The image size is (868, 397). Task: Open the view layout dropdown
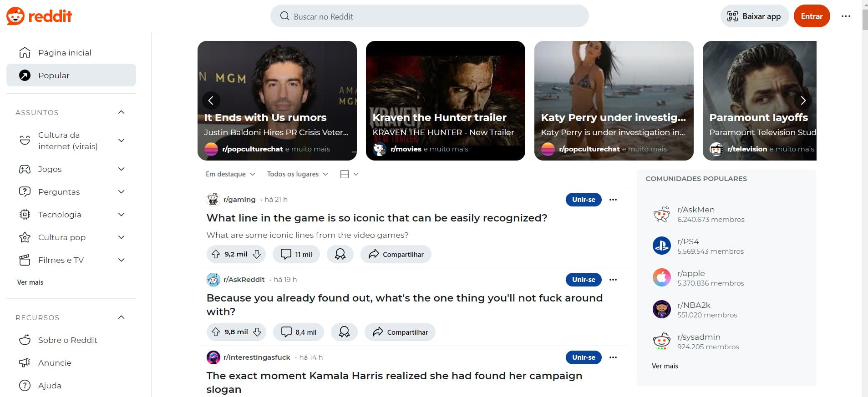(349, 174)
